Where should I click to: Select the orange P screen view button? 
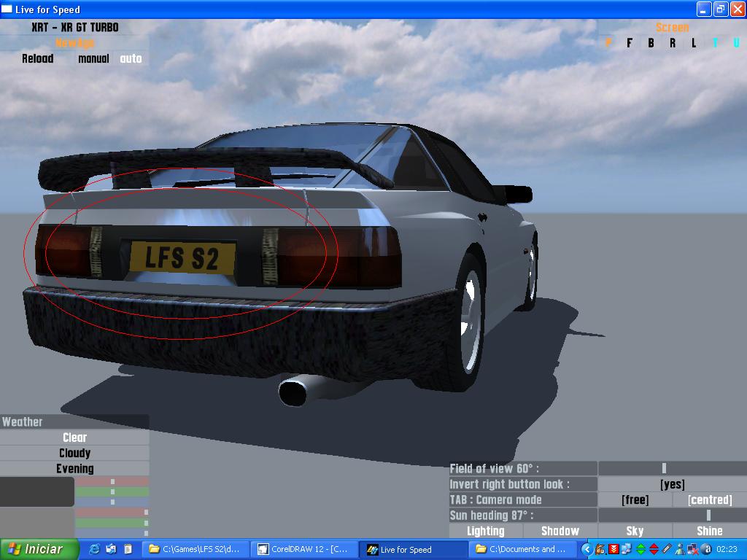pos(608,43)
